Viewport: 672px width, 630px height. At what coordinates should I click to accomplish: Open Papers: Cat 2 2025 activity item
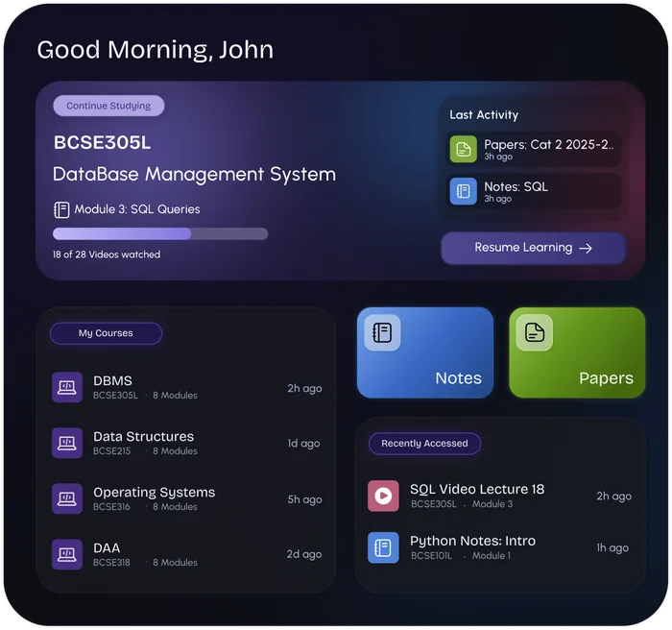pos(534,149)
